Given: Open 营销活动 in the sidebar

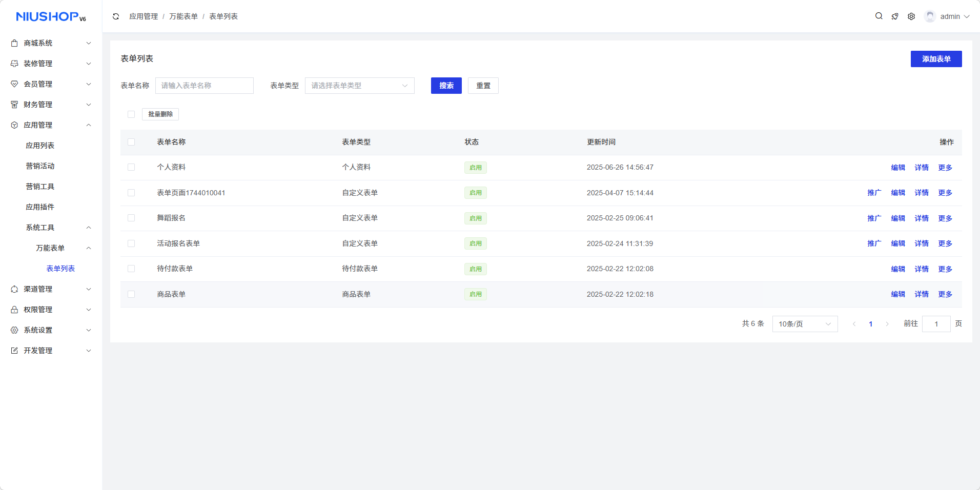Looking at the screenshot, I should [x=40, y=166].
